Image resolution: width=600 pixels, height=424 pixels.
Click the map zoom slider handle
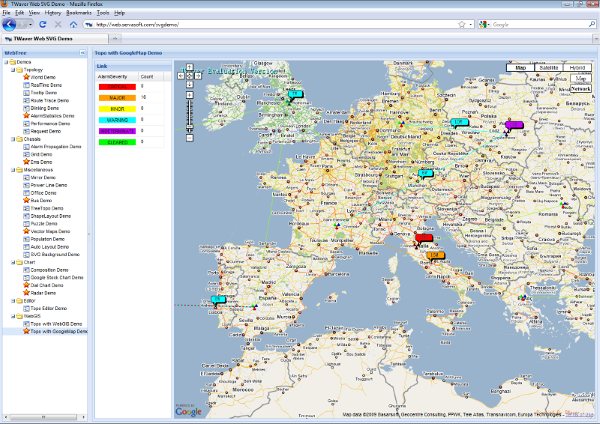click(189, 127)
